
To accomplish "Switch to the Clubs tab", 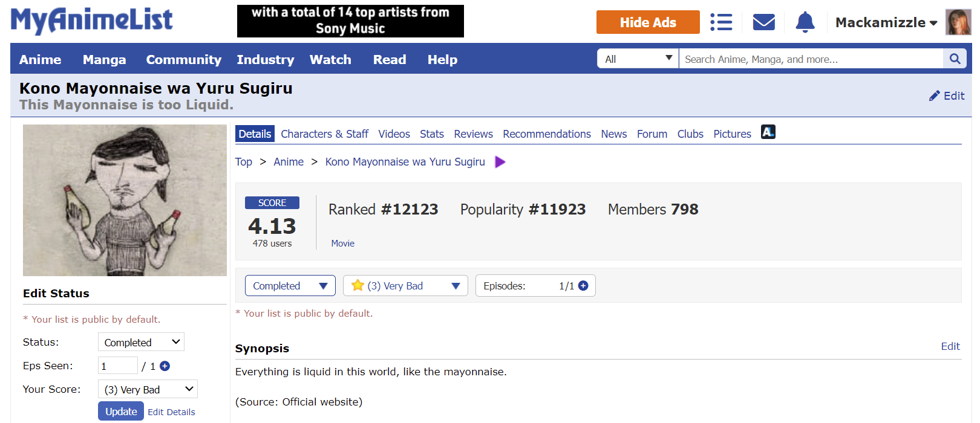I will [x=690, y=134].
